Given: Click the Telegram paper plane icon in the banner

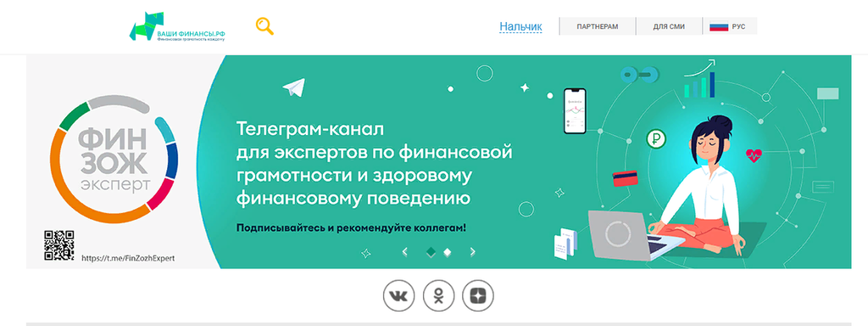Looking at the screenshot, I should [x=294, y=87].
